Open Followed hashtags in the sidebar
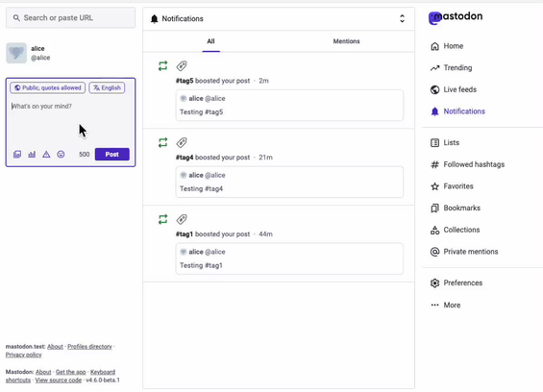The height and width of the screenshot is (392, 543). 467,164
